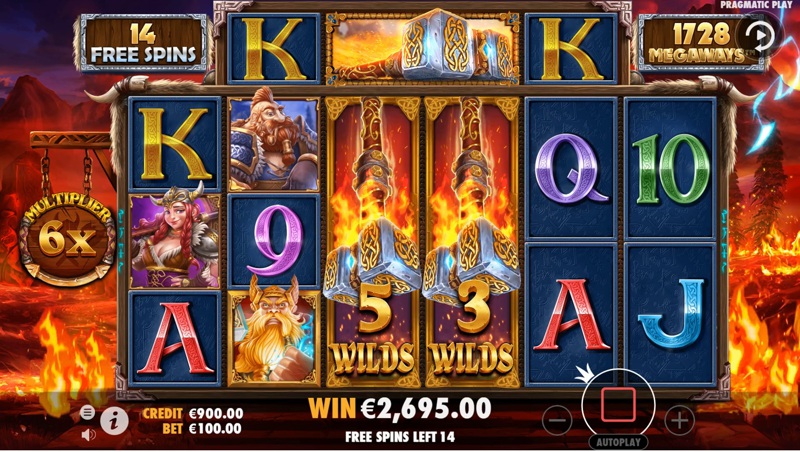
Task: Click the 14 Free Spins counter panel
Action: (x=143, y=43)
